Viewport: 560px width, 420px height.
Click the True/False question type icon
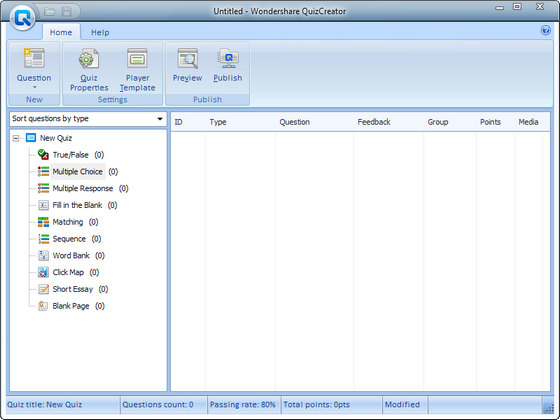click(x=43, y=155)
